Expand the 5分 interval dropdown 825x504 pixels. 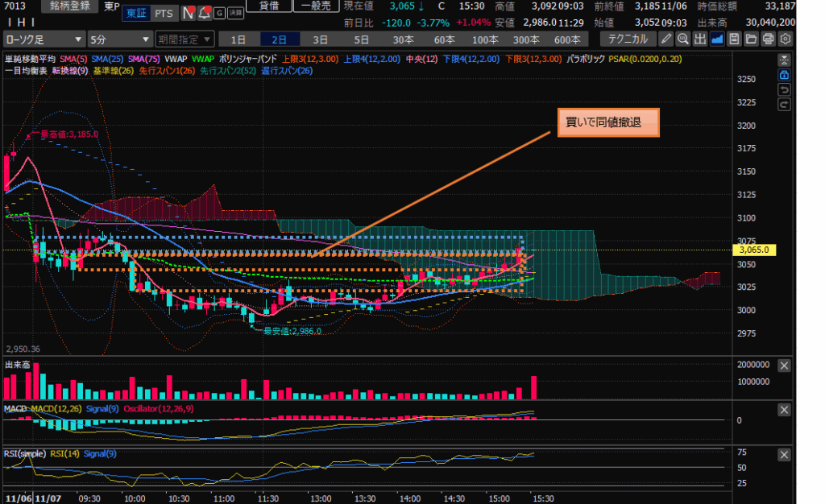(119, 39)
